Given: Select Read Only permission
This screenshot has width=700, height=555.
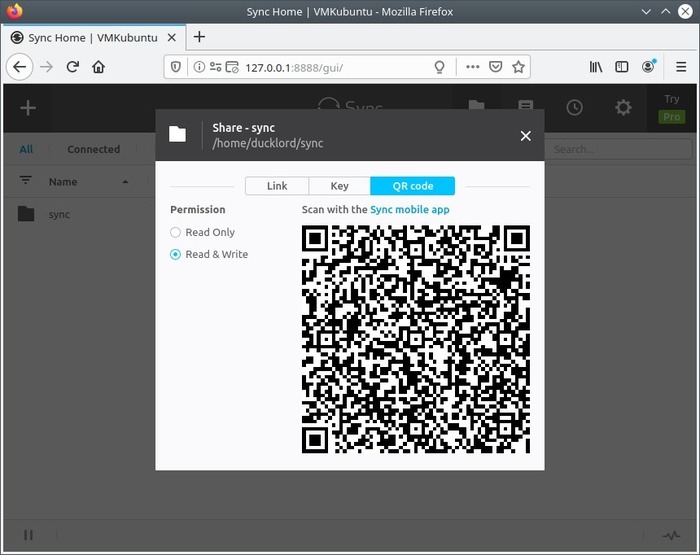Looking at the screenshot, I should [x=175, y=232].
